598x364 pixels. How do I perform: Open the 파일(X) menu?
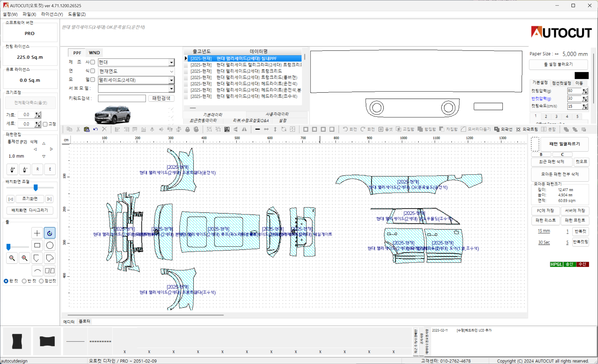pos(29,14)
